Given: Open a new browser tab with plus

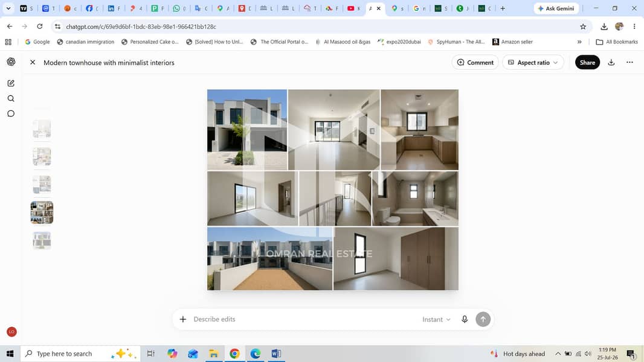Looking at the screenshot, I should tap(503, 8).
